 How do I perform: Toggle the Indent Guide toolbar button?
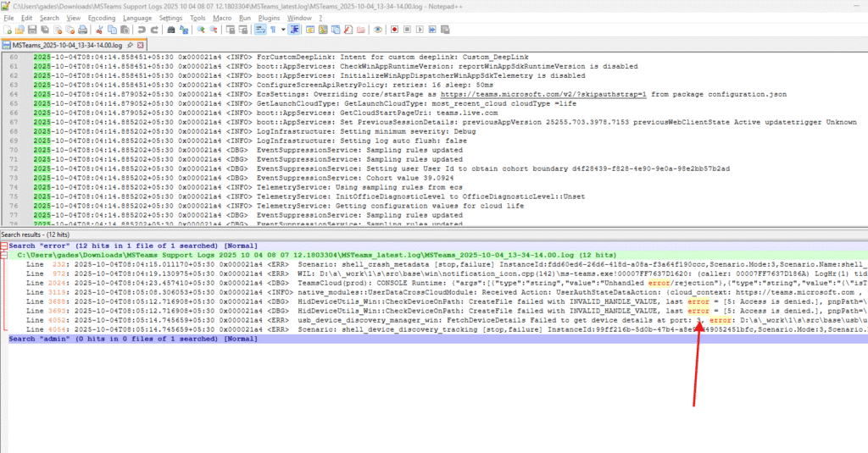[295, 30]
